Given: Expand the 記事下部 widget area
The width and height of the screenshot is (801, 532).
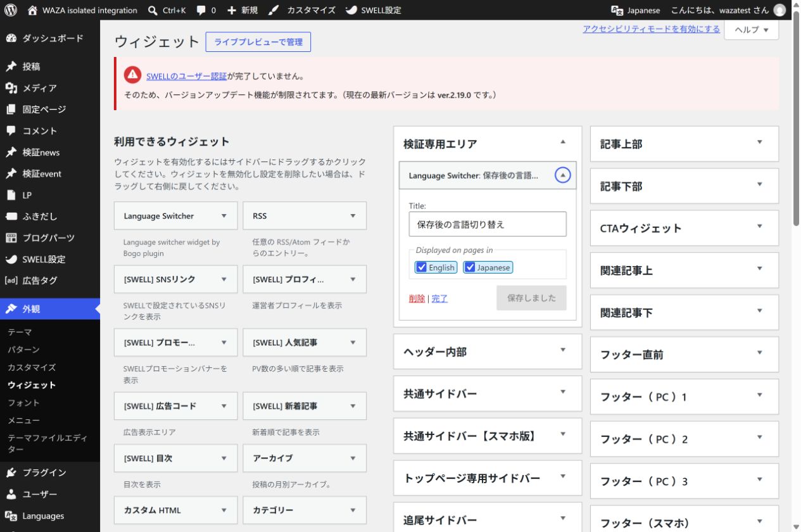Looking at the screenshot, I should pyautogui.click(x=760, y=184).
